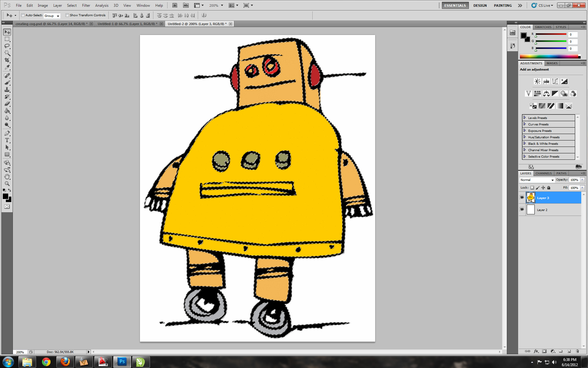Expand Black & White Presets
The image size is (588, 368).
tap(525, 144)
